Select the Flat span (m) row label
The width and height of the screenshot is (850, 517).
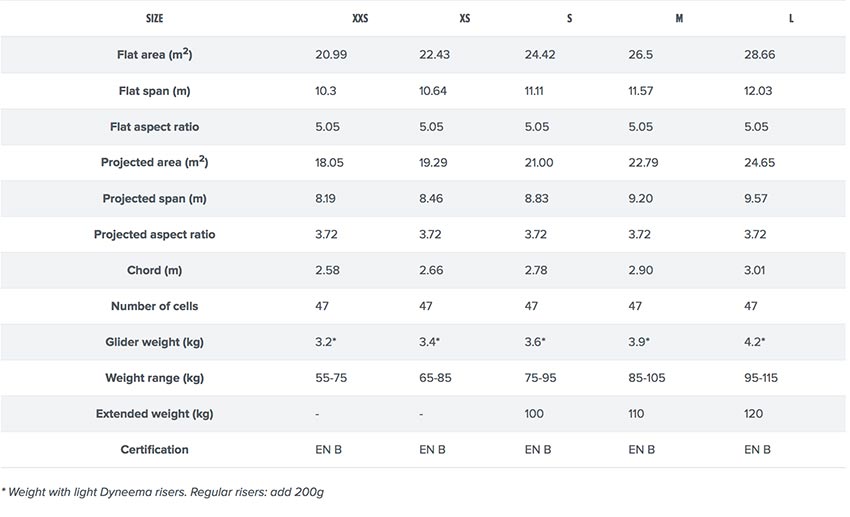154,91
